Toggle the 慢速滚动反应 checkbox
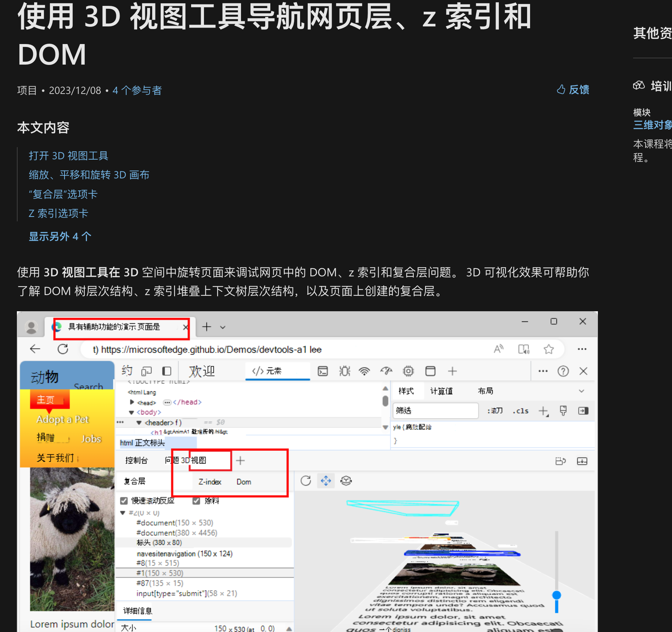Viewport: 672px width, 632px height. point(124,501)
